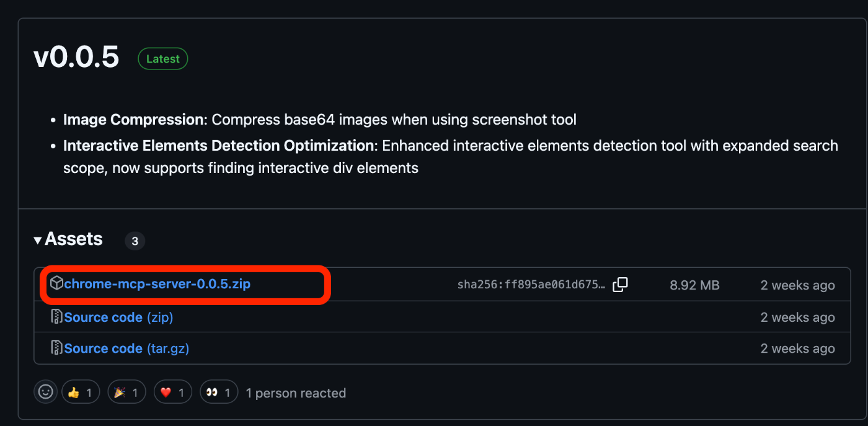Viewport: 868px width, 426px height.
Task: Click the archive icon next to Source code (tar.gz)
Action: 56,348
